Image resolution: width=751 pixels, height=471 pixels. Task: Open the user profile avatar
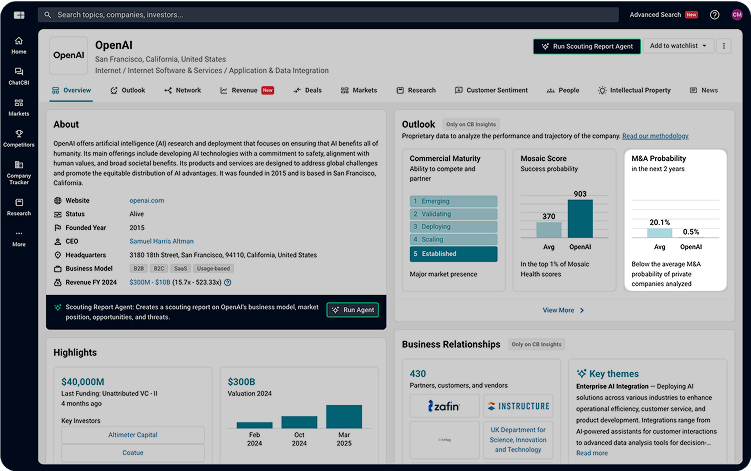pos(737,15)
